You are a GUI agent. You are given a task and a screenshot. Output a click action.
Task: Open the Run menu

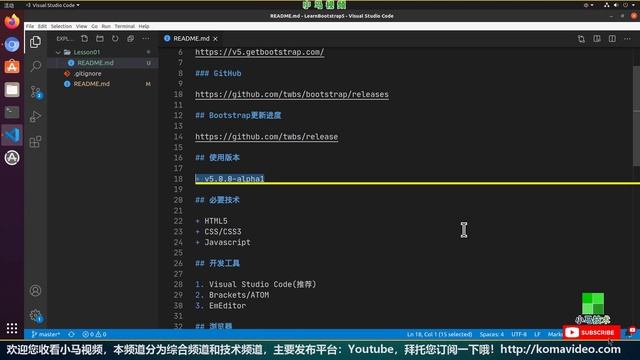[106, 26]
